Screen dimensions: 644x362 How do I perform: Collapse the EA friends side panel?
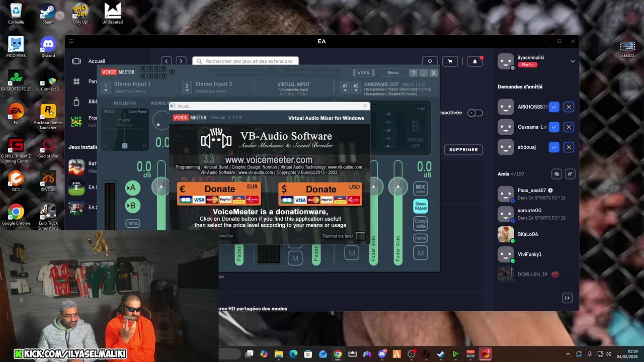click(x=568, y=298)
